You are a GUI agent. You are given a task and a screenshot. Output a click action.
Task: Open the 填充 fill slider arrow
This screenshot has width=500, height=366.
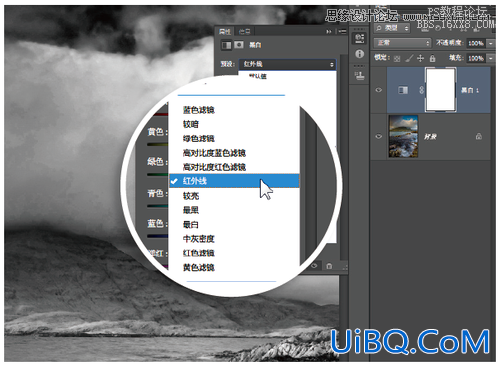click(x=491, y=58)
